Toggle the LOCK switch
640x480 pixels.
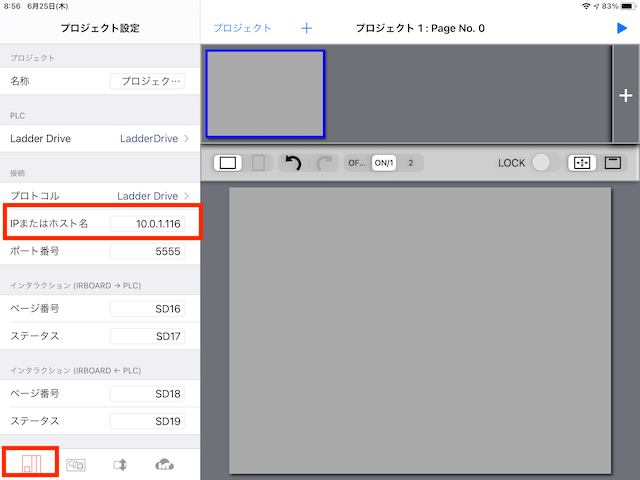pos(546,163)
